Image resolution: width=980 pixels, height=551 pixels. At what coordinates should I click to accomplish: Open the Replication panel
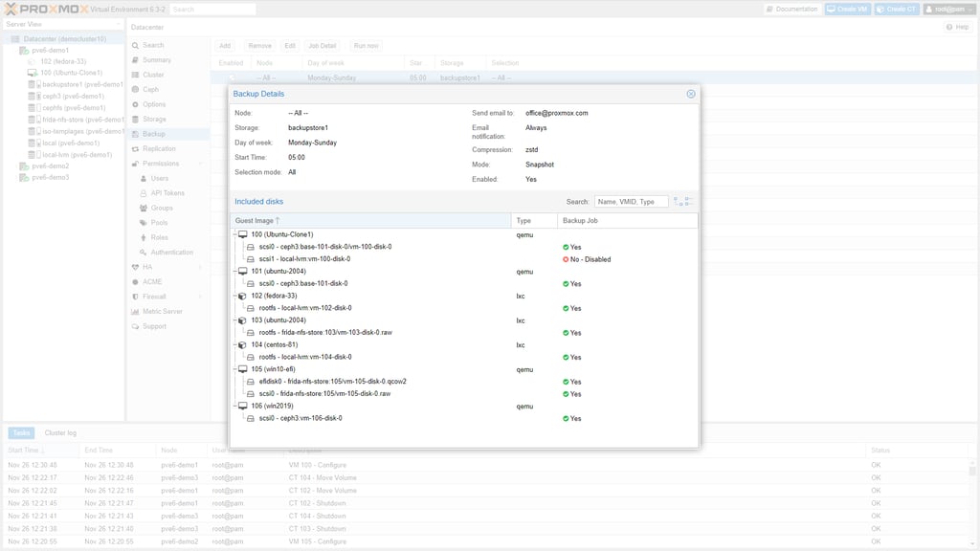tap(157, 148)
